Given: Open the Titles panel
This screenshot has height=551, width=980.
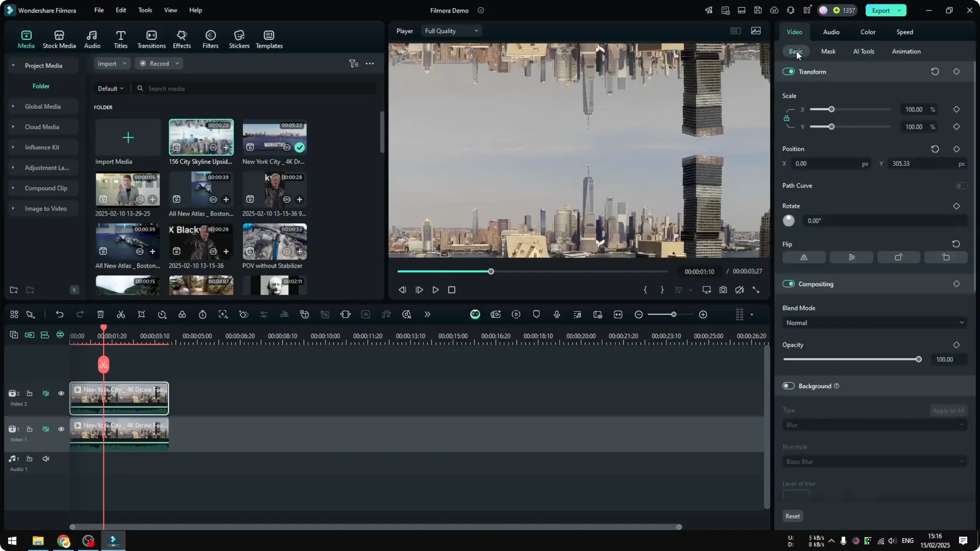Looking at the screenshot, I should pyautogui.click(x=120, y=39).
